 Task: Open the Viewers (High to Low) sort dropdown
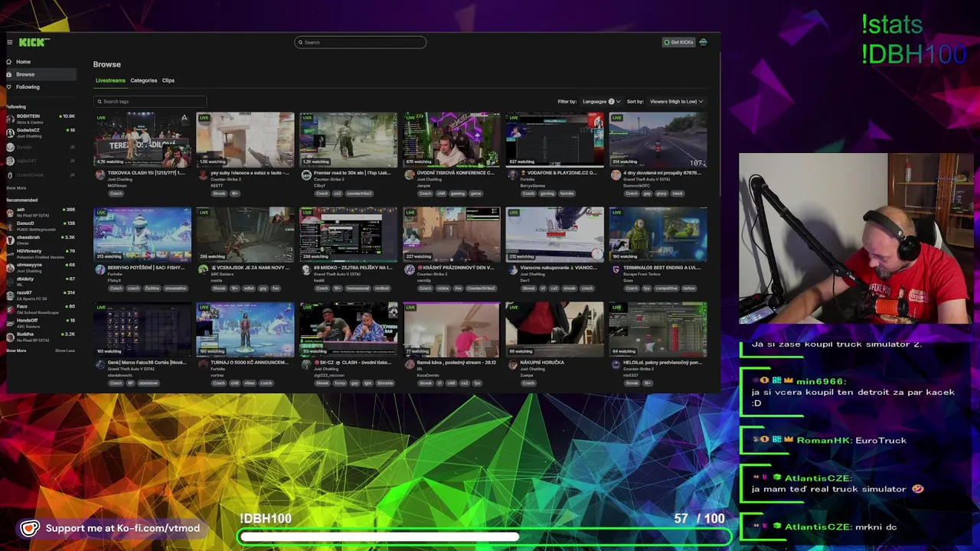tap(676, 101)
